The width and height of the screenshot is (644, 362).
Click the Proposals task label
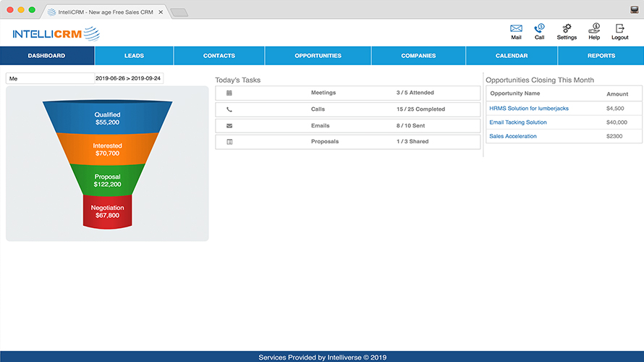(x=325, y=141)
